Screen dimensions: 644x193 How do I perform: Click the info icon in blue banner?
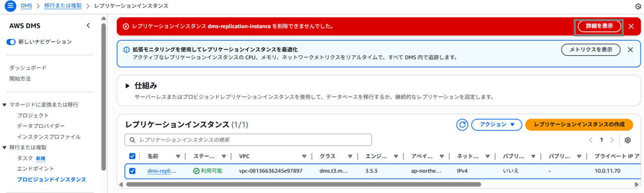coord(126,50)
